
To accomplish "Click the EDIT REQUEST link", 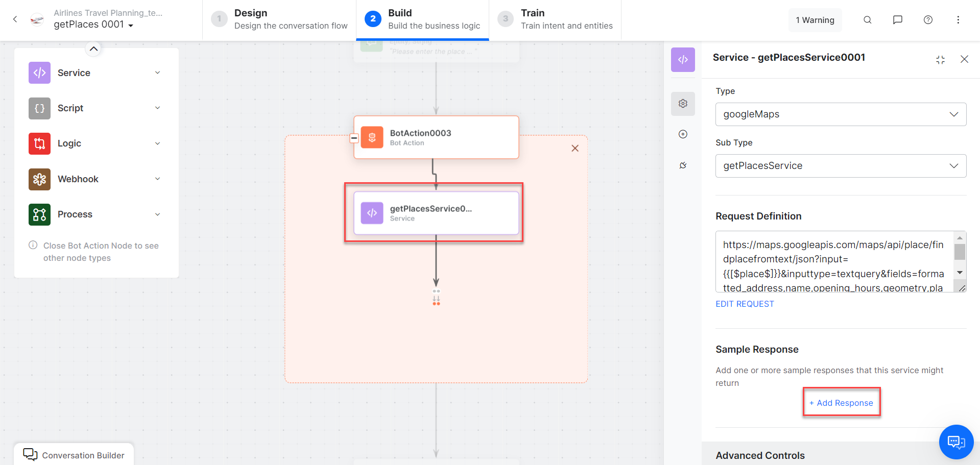I will coord(744,304).
